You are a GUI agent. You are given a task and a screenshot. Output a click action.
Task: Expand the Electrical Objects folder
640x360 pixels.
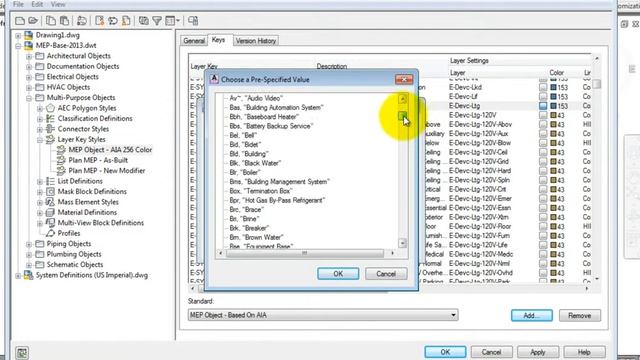tap(29, 77)
